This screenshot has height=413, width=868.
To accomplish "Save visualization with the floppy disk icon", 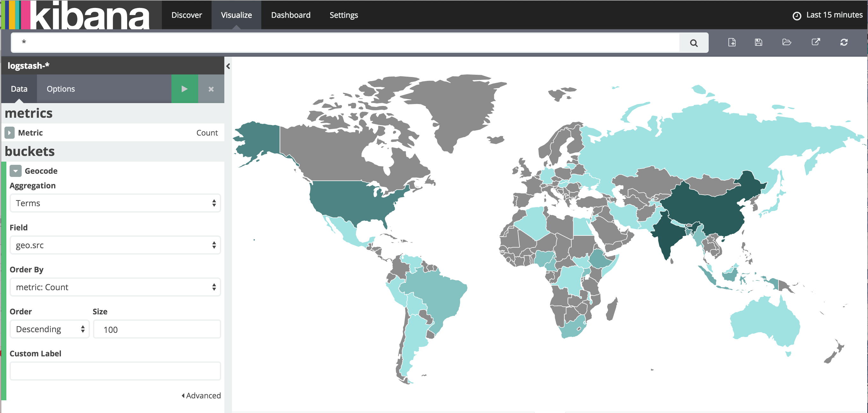I will click(x=758, y=42).
